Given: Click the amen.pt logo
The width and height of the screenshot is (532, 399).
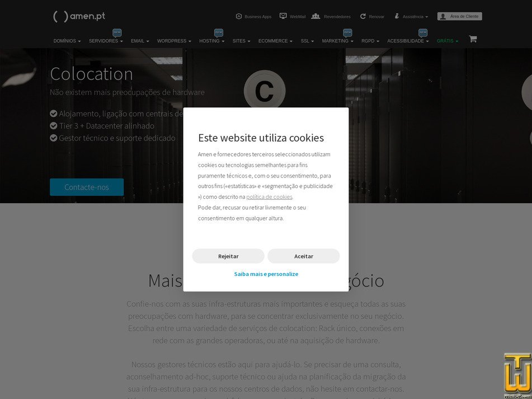Looking at the screenshot, I should tap(79, 16).
